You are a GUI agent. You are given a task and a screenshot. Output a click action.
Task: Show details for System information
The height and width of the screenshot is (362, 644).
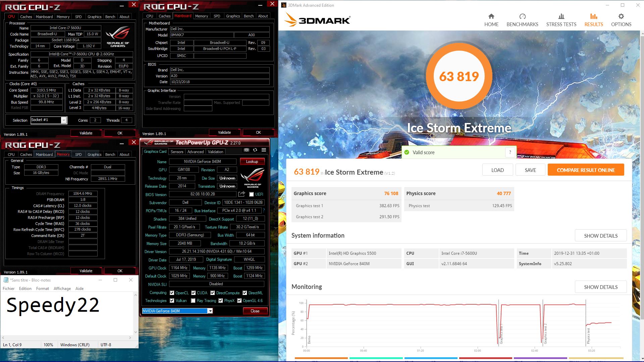[x=601, y=236]
